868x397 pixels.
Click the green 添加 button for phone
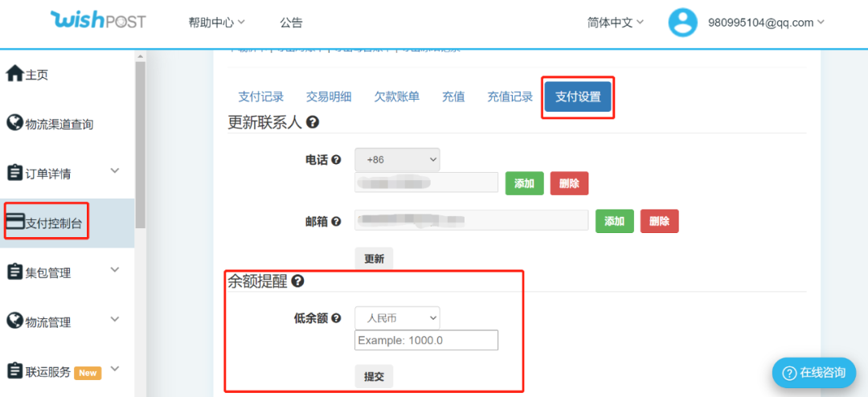pyautogui.click(x=524, y=183)
